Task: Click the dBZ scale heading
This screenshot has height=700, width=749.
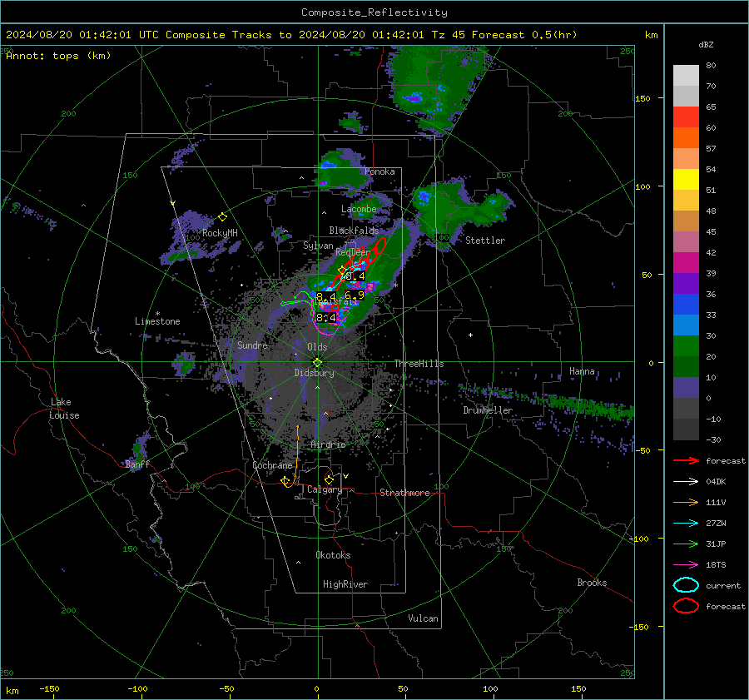Action: coord(706,44)
